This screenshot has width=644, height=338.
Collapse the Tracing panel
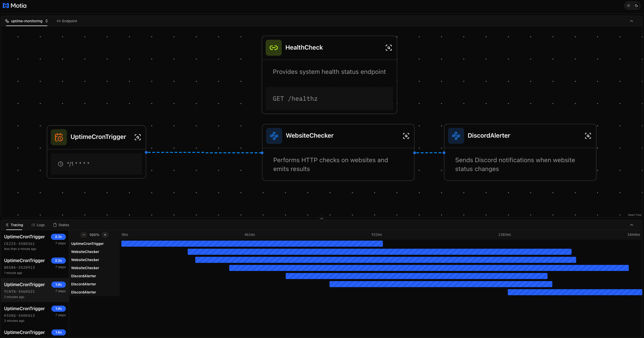pos(632,225)
